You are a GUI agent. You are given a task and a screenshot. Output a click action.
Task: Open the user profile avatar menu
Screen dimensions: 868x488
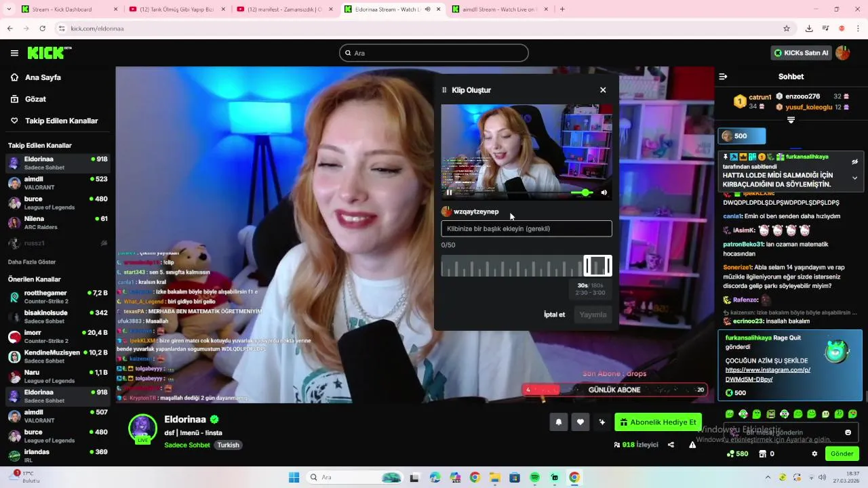(x=843, y=53)
